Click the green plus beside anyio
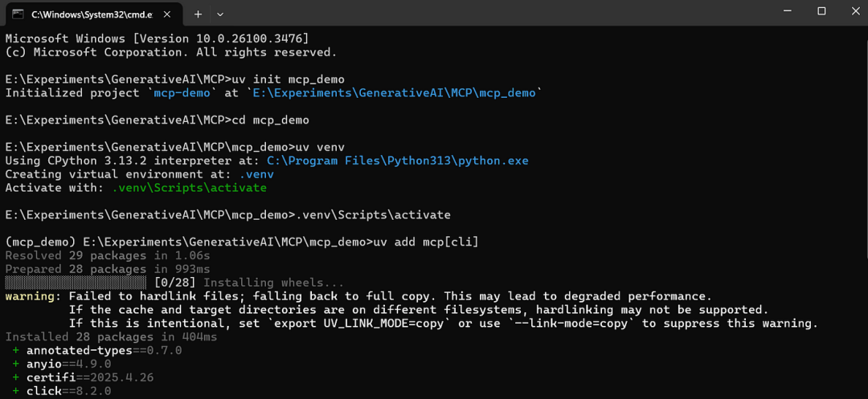The height and width of the screenshot is (399, 868). pyautogui.click(x=16, y=364)
